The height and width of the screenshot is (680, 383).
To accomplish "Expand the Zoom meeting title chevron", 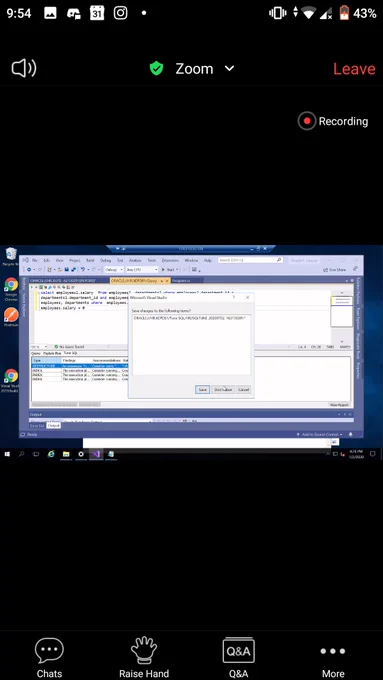I will tap(229, 69).
